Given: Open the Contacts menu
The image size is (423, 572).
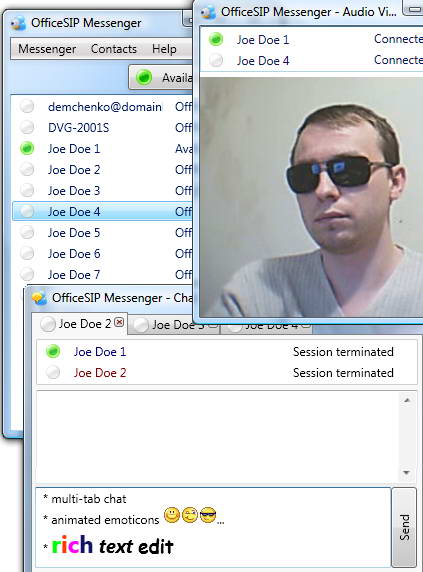Looking at the screenshot, I should pyautogui.click(x=113, y=49).
